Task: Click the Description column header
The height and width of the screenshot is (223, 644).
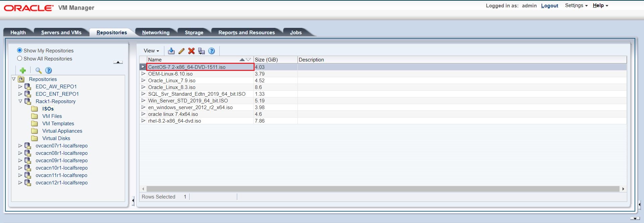Action: coord(462,59)
